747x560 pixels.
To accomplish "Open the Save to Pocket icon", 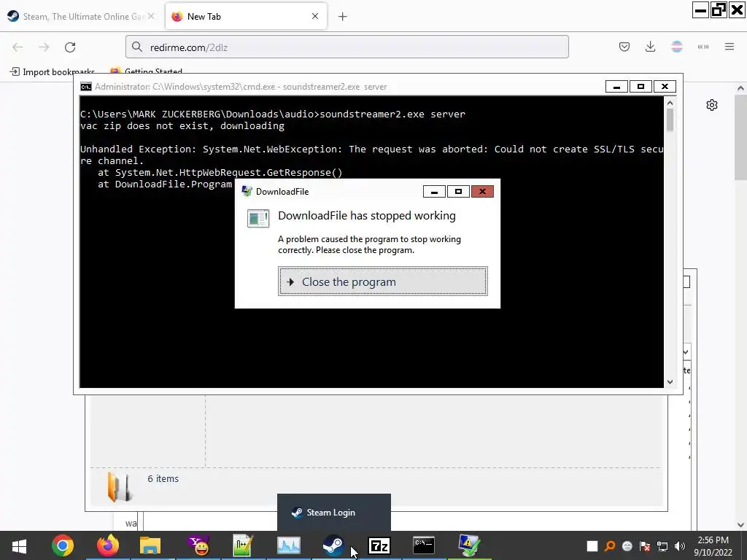I will (624, 47).
